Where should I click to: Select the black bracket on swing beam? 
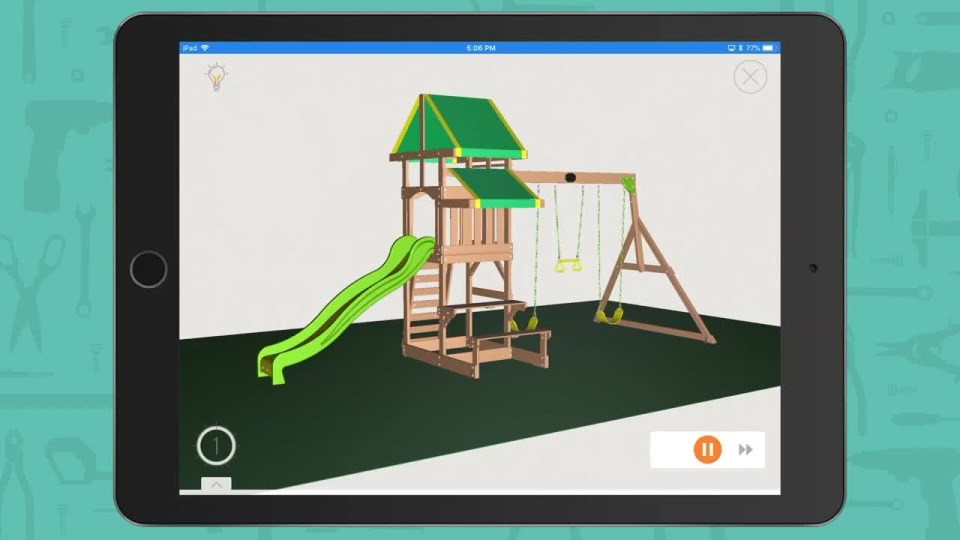(571, 178)
